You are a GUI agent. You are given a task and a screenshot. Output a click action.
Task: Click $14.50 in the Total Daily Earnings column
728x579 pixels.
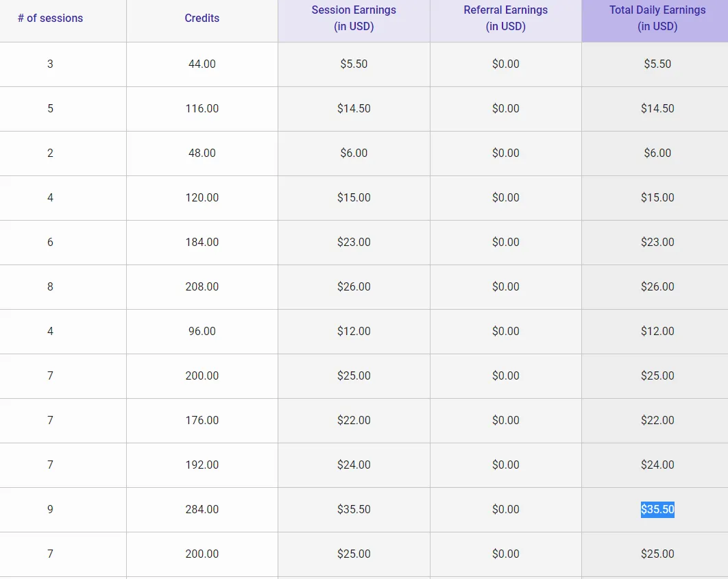click(x=657, y=108)
